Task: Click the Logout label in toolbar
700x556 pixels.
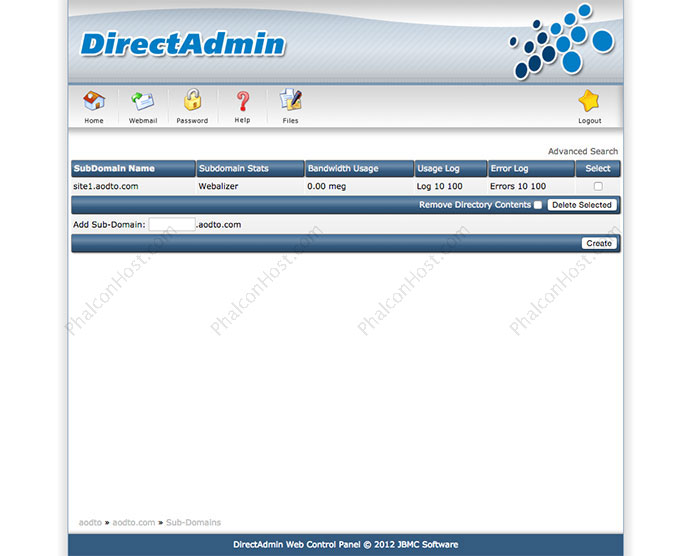Action: 589,121
